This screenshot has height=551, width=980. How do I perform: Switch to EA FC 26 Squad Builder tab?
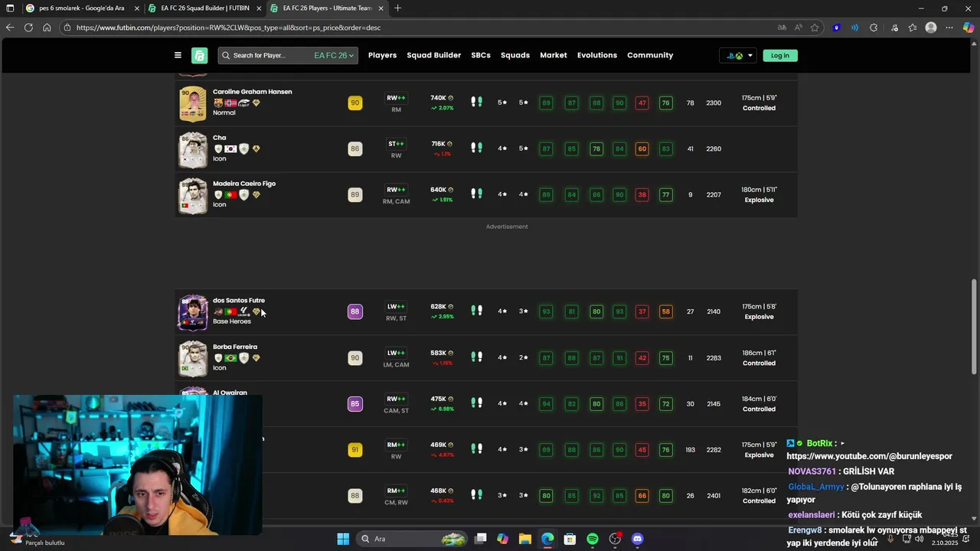[204, 8]
